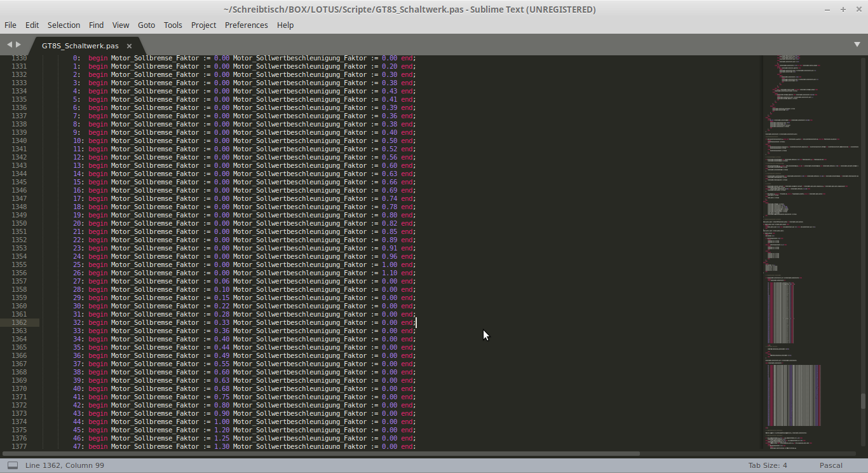
Task: Select the GT8S_Schaltwerk.pas tab
Action: (80, 46)
